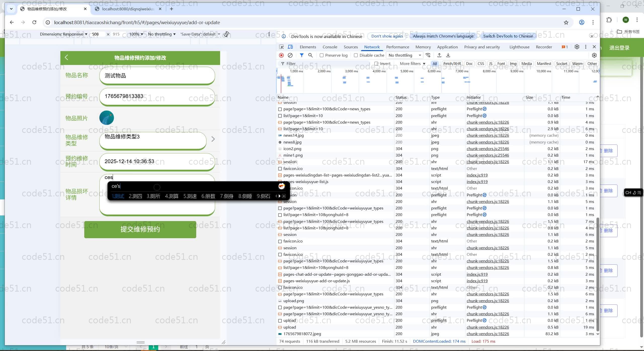Screen dimensions: 644x351
Task: Check the Invert filter option
Action: coord(376,63)
